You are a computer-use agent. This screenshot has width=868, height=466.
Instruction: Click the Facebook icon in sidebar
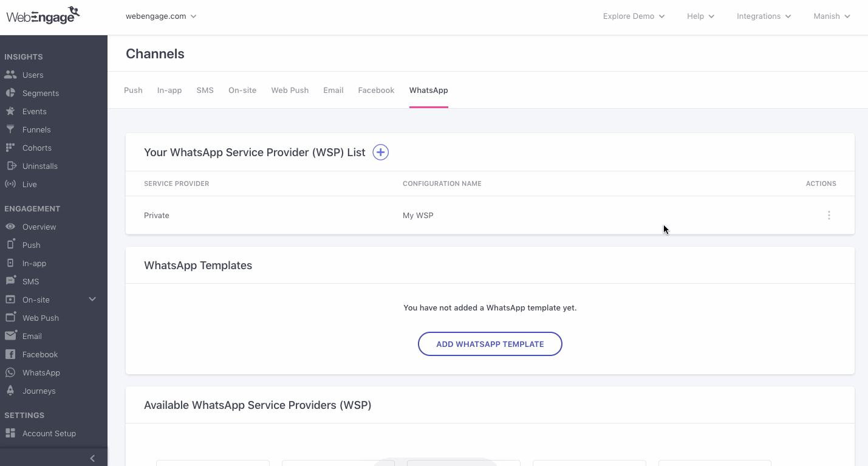click(10, 354)
